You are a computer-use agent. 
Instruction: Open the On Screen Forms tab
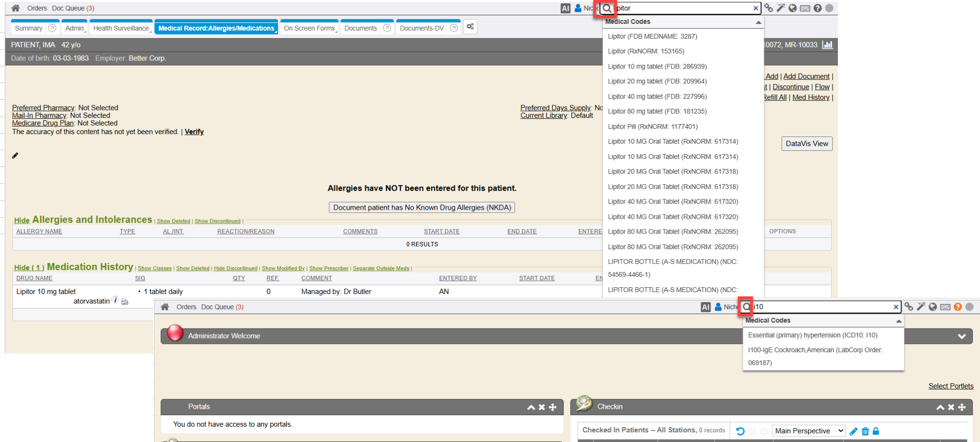click(309, 28)
